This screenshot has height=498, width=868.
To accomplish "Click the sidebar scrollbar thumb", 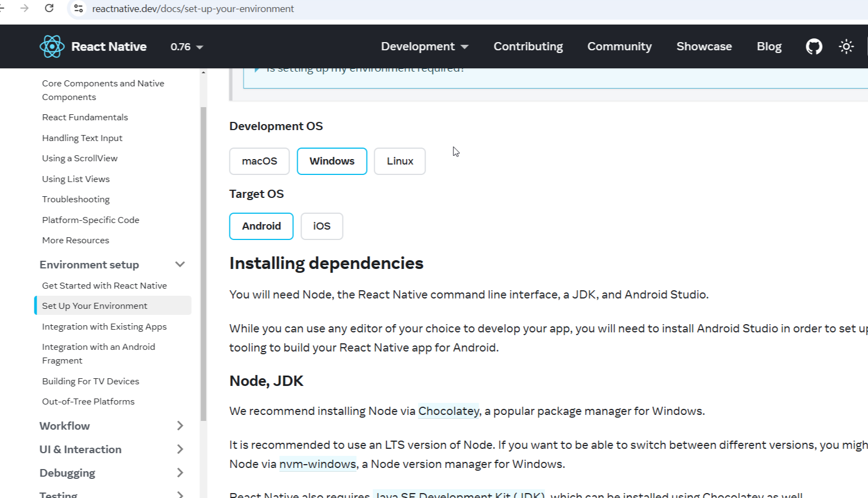I will (203, 263).
